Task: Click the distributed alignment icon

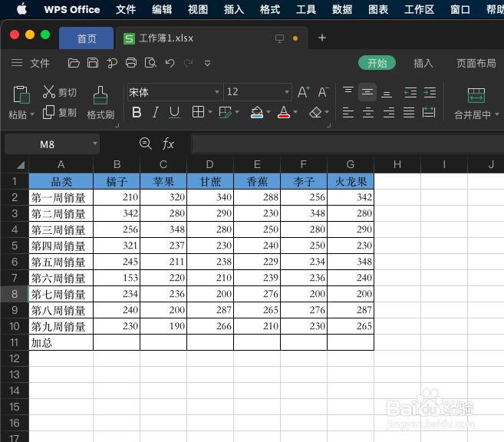Action: click(429, 113)
